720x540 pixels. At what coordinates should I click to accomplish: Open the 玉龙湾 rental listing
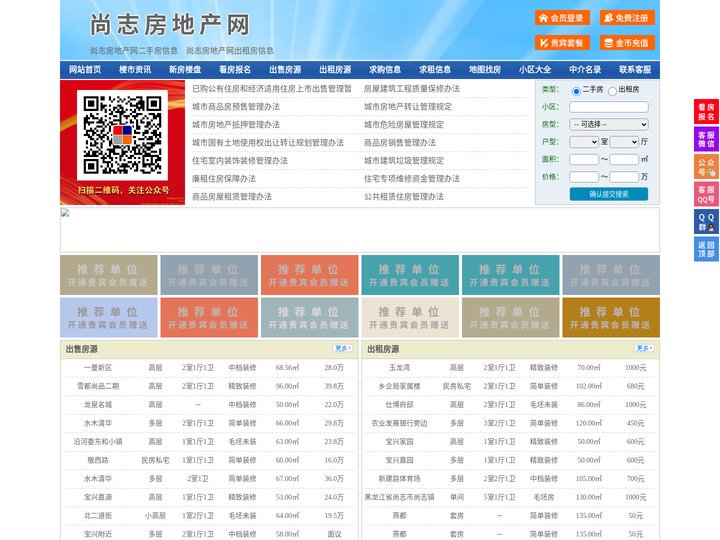click(x=399, y=368)
